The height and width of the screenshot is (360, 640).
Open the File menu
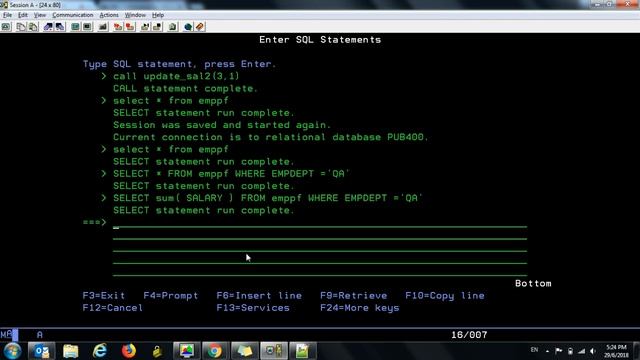7,15
